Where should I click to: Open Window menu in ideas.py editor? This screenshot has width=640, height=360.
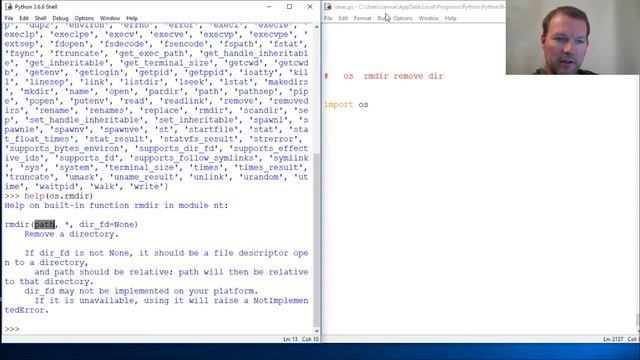429,18
